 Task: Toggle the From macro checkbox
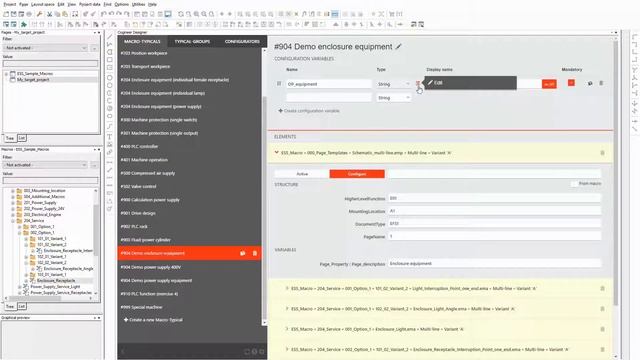574,184
